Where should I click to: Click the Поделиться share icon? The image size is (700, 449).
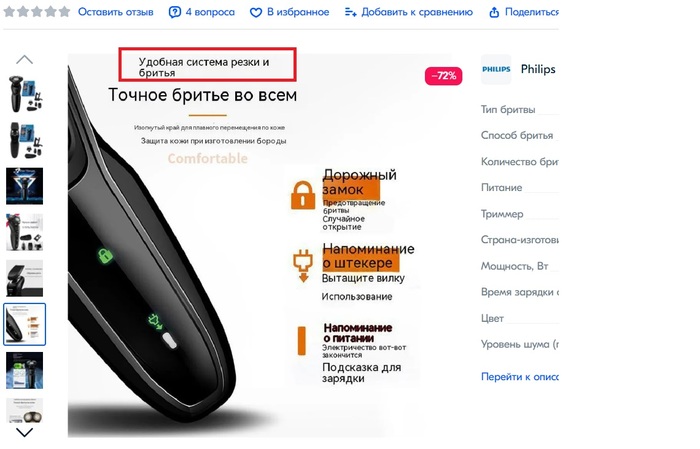coord(494,12)
